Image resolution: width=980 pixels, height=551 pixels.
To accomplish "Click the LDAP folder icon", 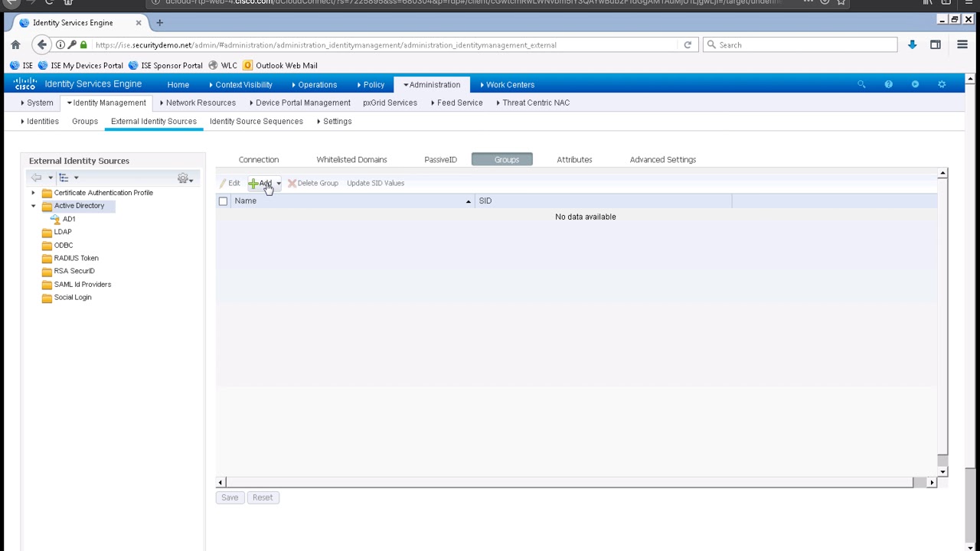I will pos(47,232).
